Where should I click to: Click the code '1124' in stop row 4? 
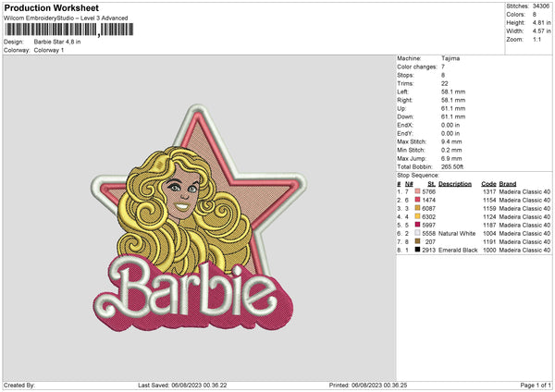pyautogui.click(x=489, y=217)
